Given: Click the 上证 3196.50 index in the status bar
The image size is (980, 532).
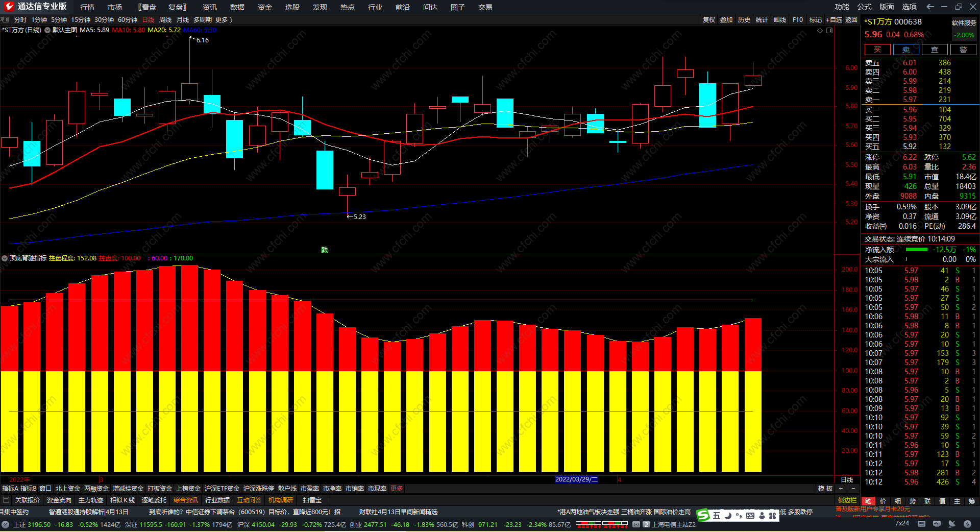Looking at the screenshot, I should coord(32,524).
